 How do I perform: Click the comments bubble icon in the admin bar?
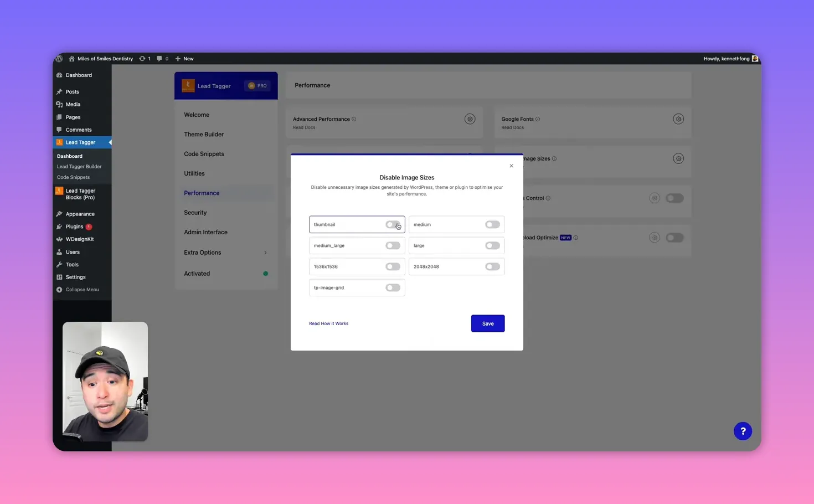pos(161,59)
